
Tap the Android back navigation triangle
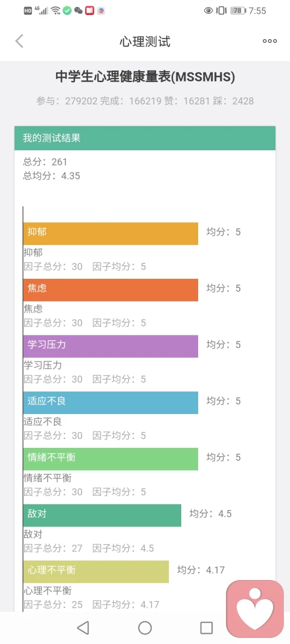tap(83, 628)
